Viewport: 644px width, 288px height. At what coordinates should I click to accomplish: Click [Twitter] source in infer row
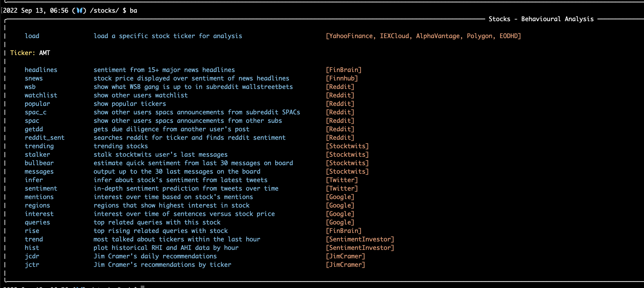pos(342,180)
